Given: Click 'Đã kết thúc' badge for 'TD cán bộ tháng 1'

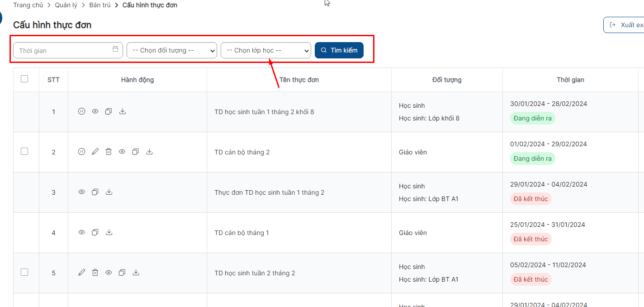Looking at the screenshot, I should point(531,239).
